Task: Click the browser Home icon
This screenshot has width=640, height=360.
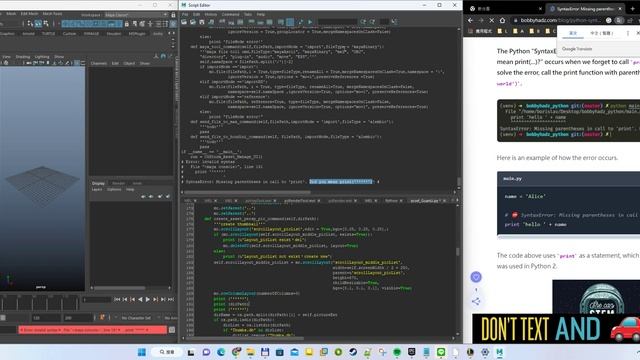Action: (x=502, y=20)
